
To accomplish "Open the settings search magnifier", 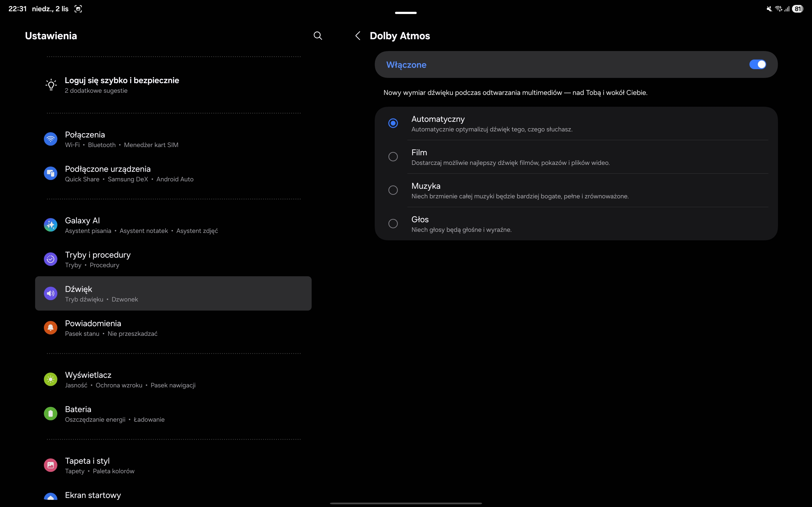I will pos(317,36).
